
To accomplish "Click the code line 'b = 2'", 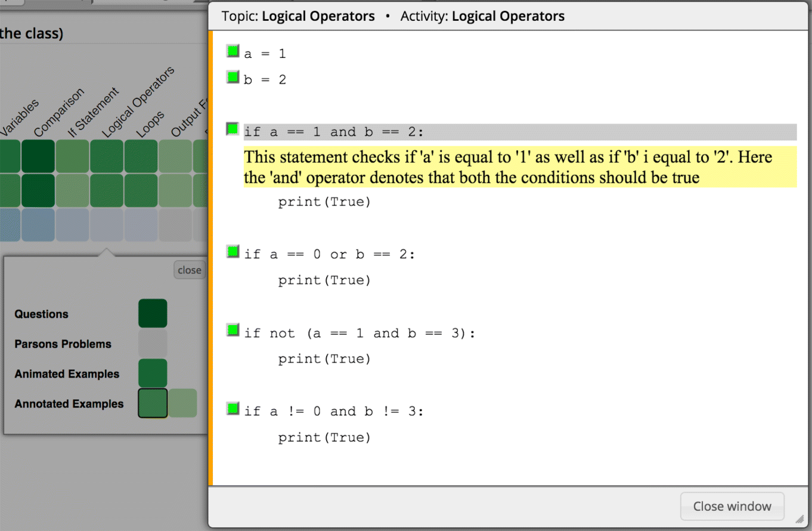I will point(265,79).
